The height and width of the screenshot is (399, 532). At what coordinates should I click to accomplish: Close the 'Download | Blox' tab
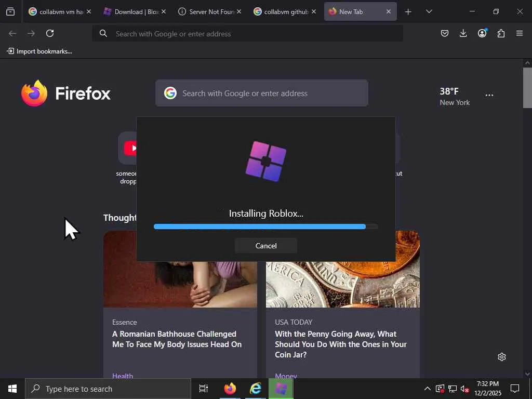[x=164, y=11]
